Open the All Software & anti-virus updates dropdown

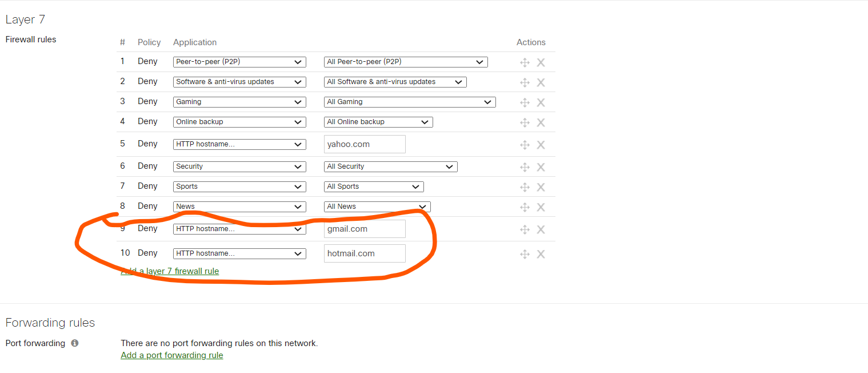point(395,82)
